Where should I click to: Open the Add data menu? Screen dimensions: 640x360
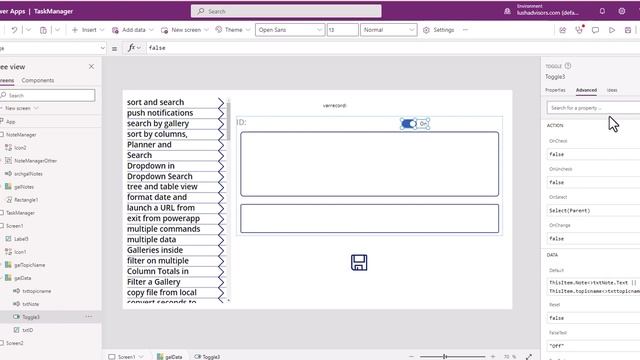pyautogui.click(x=133, y=30)
